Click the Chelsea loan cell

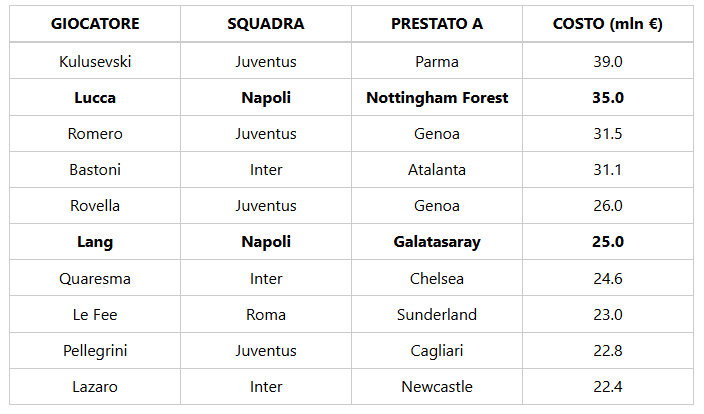437,279
